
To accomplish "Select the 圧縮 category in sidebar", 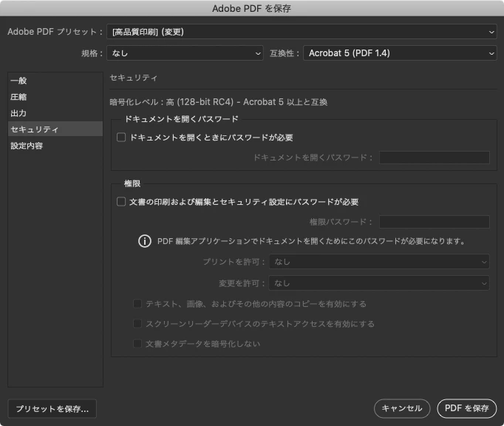I will click(55, 97).
